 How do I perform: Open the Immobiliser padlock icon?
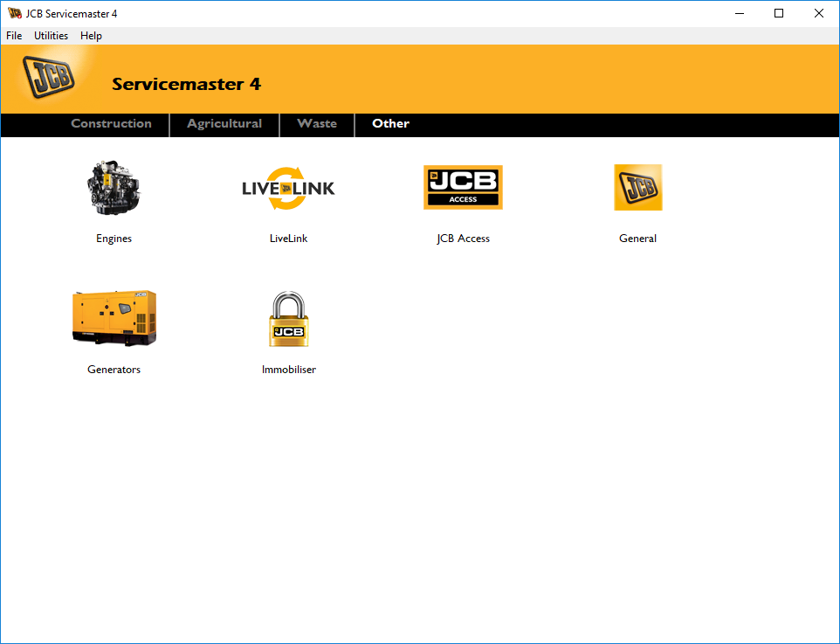[288, 319]
